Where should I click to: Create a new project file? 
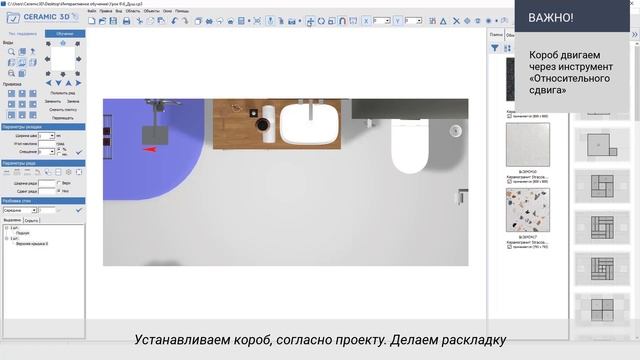[x=92, y=21]
